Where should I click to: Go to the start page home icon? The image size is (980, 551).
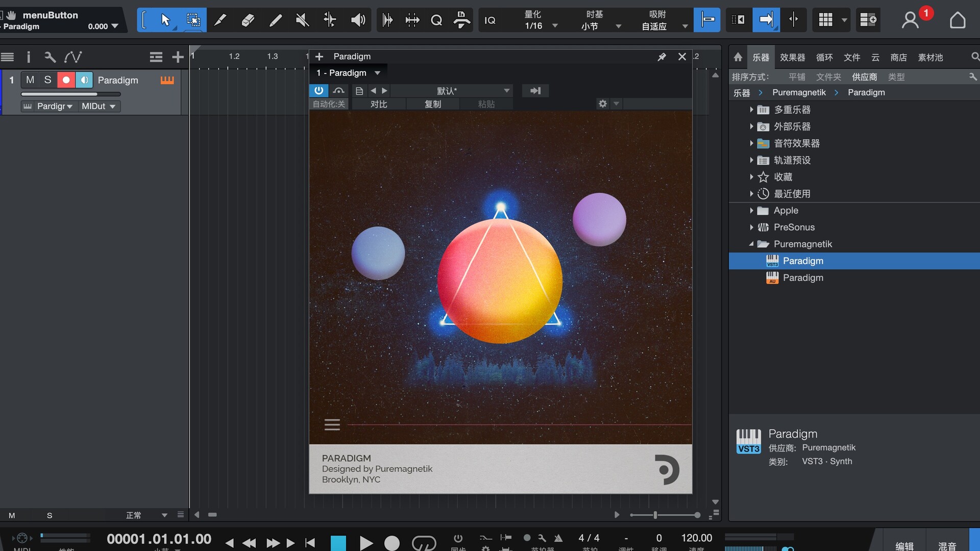(958, 20)
